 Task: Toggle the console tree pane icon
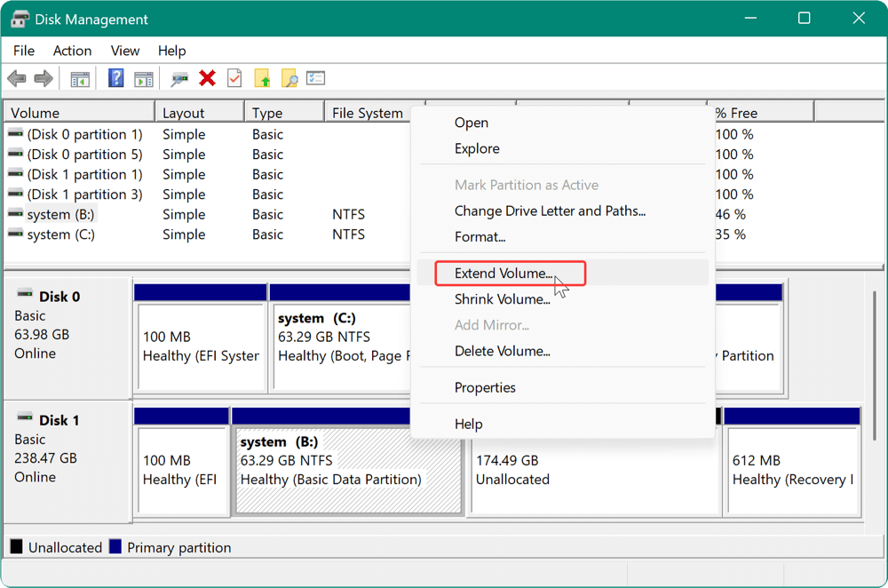coord(78,78)
